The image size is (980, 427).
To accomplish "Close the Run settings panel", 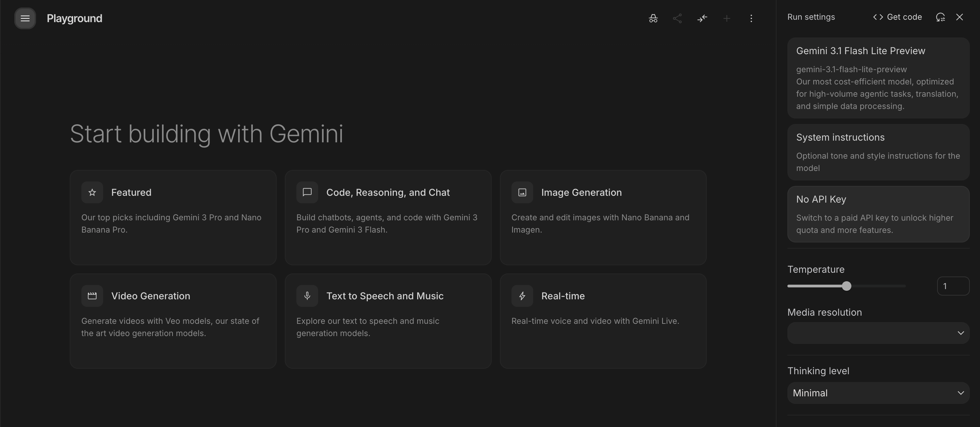I will [x=960, y=17].
